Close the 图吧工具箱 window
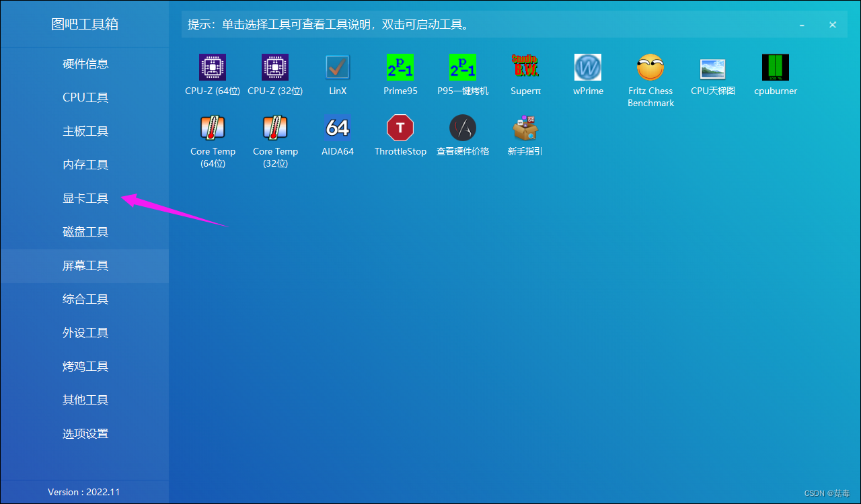The height and width of the screenshot is (504, 861). pyautogui.click(x=833, y=25)
